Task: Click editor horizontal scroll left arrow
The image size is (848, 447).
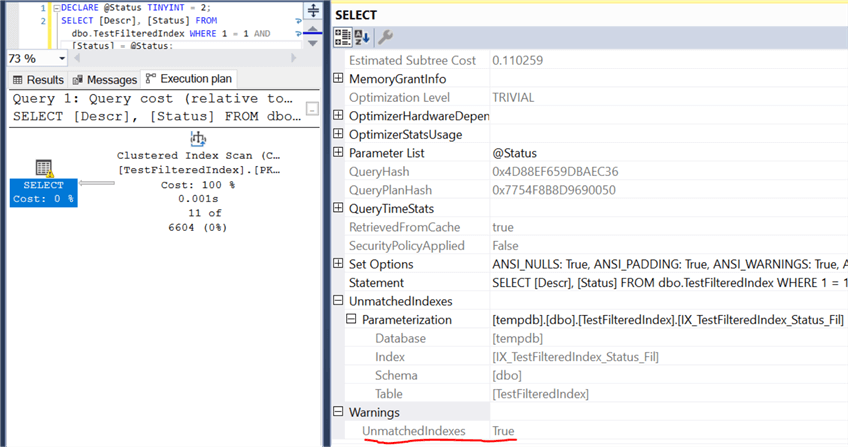Action: point(77,58)
